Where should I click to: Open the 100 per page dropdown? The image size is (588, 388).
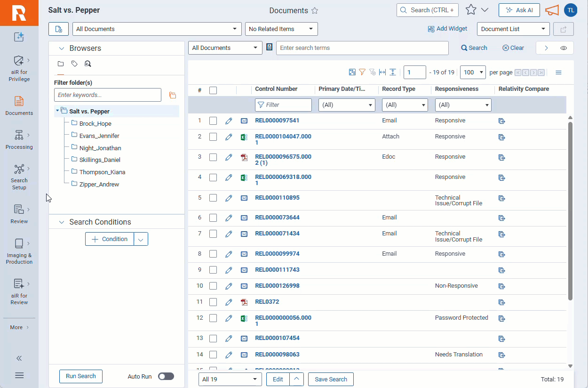pos(473,72)
